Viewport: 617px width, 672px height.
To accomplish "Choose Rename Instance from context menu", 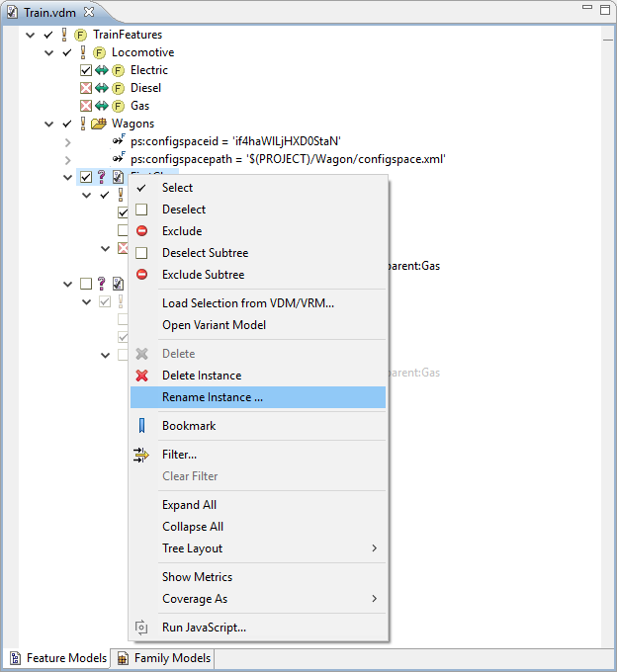I will click(213, 397).
